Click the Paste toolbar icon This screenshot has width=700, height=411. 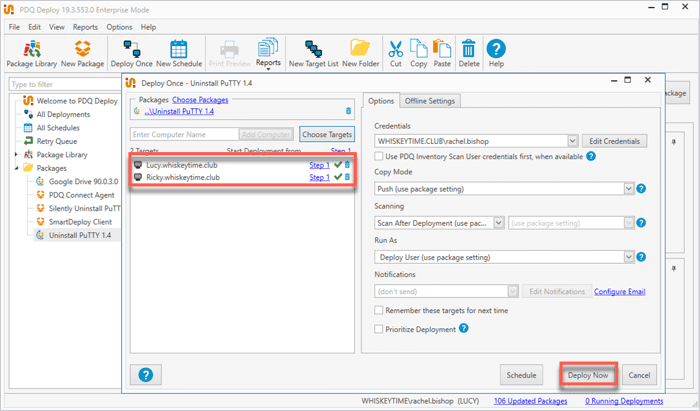pyautogui.click(x=442, y=54)
